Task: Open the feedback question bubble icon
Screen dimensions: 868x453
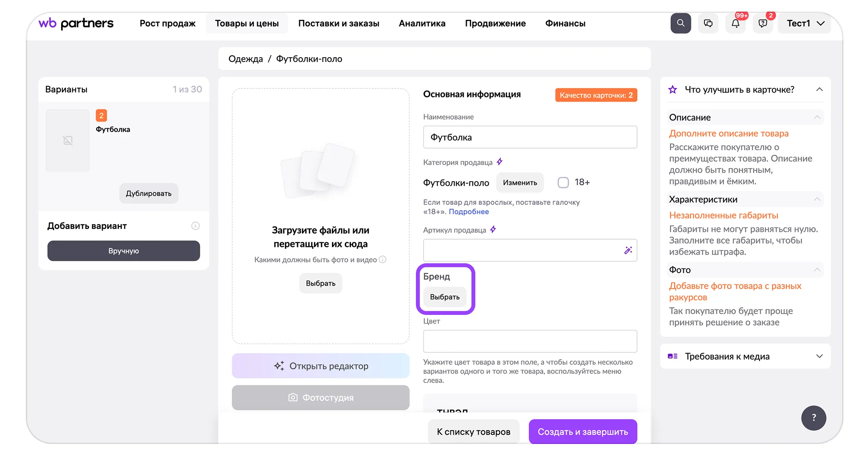Action: [x=763, y=24]
